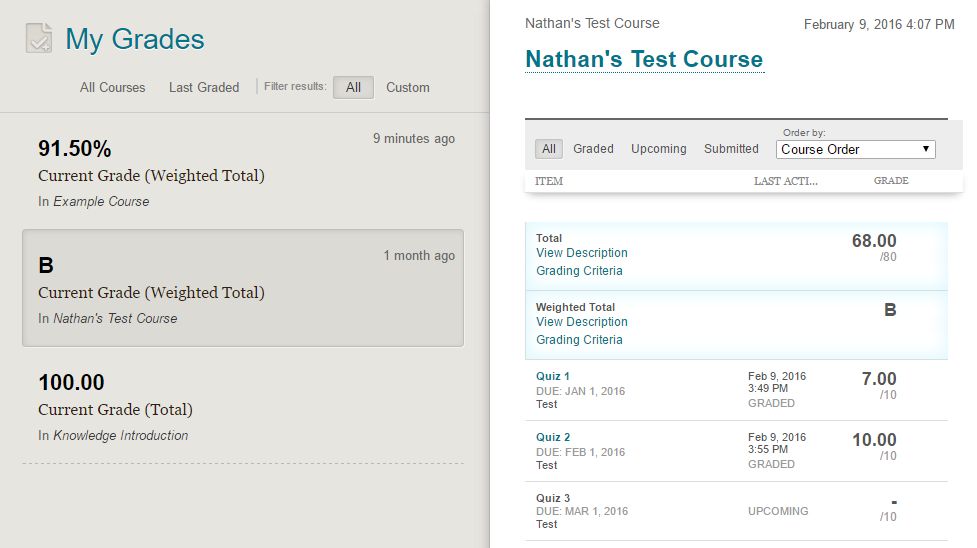Open the Quiz 1 link
This screenshot has width=977, height=548.
(x=553, y=376)
